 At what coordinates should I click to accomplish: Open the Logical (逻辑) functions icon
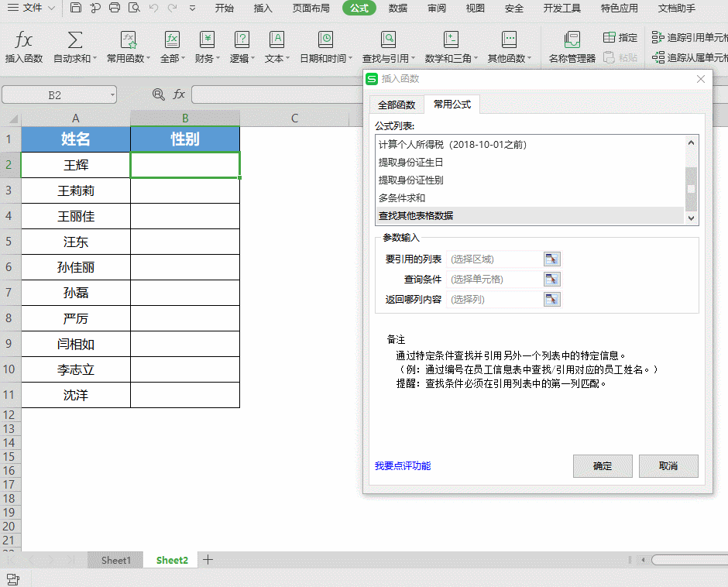pos(242,40)
